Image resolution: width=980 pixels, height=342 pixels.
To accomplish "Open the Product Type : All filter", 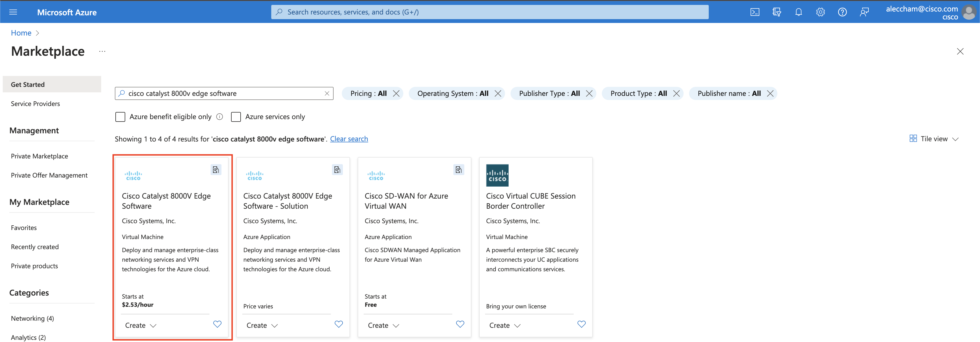I will (x=638, y=93).
